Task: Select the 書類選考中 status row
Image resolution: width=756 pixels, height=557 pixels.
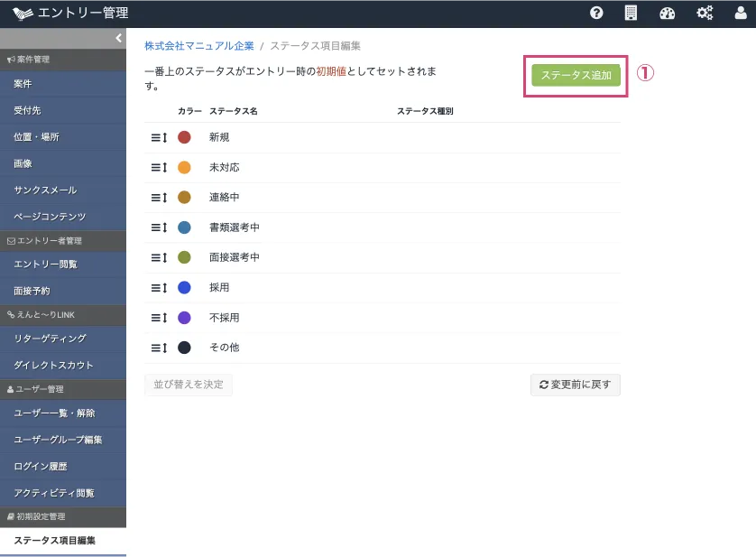Action: pyautogui.click(x=235, y=227)
